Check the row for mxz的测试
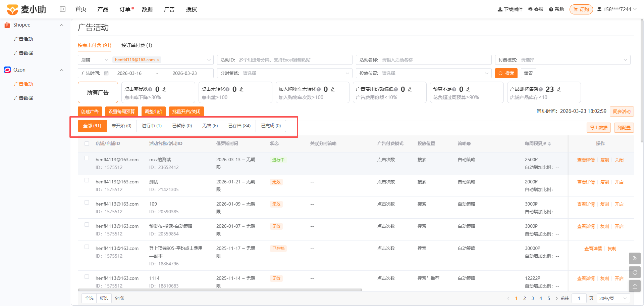644x306 pixels. pos(87,158)
